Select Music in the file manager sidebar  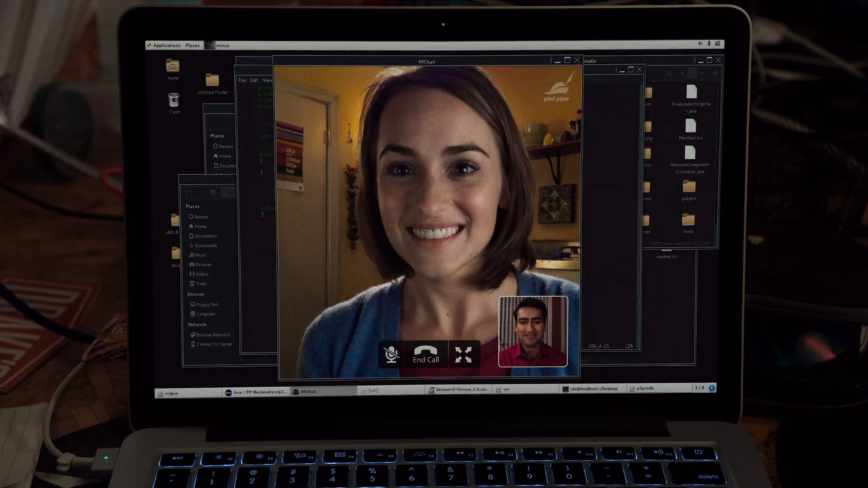(x=198, y=255)
